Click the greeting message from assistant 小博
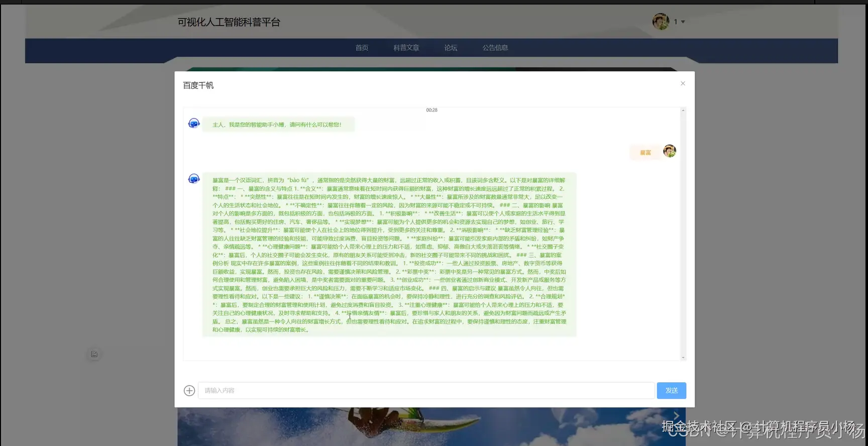 278,125
